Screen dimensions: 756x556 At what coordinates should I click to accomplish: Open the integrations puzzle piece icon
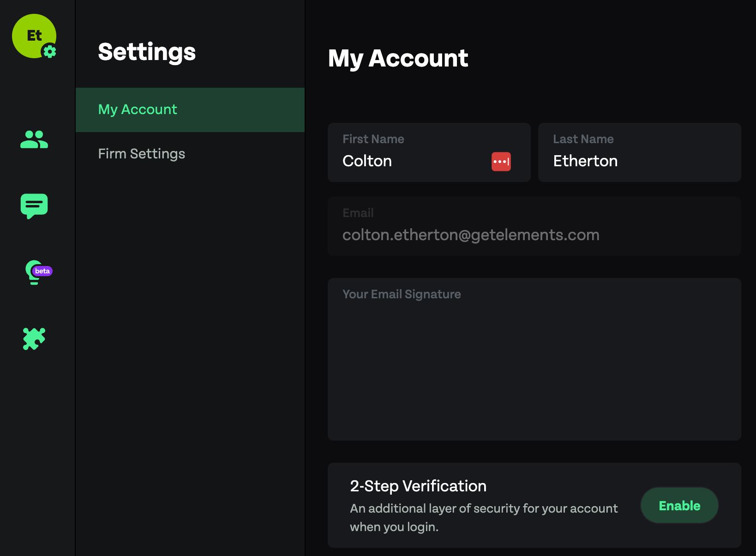coord(34,338)
